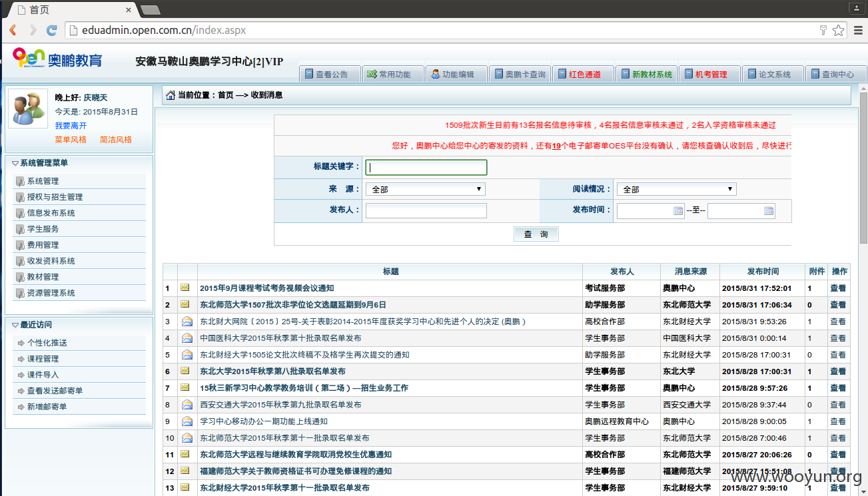Open the Chrome hamburger menu
The image size is (868, 496).
click(x=857, y=31)
